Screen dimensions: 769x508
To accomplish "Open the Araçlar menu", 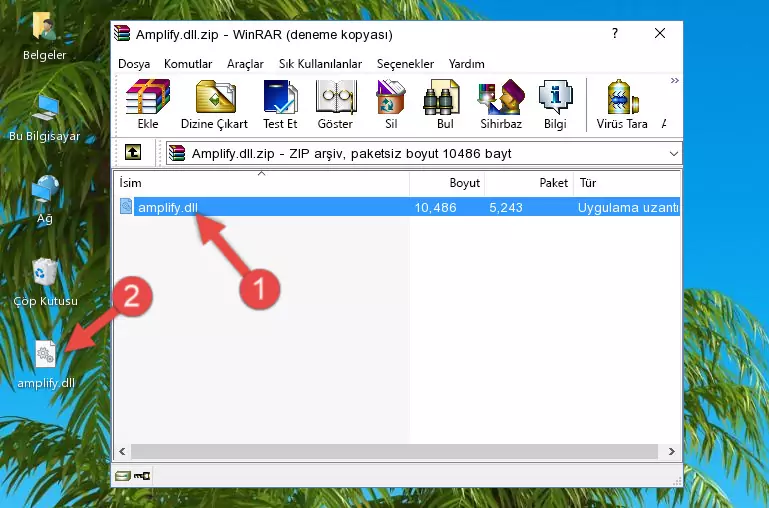I will point(245,64).
